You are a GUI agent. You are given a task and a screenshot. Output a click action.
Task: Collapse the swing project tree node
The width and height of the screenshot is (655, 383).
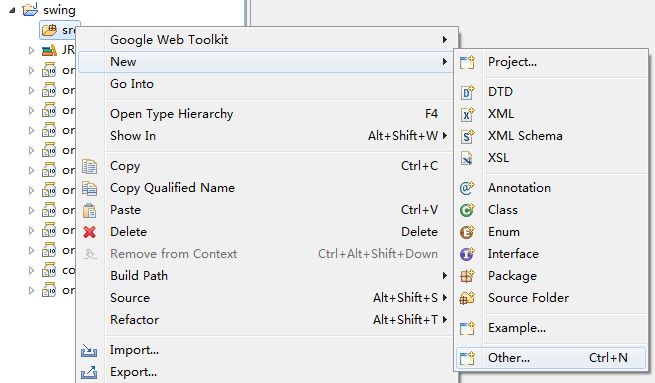point(13,10)
